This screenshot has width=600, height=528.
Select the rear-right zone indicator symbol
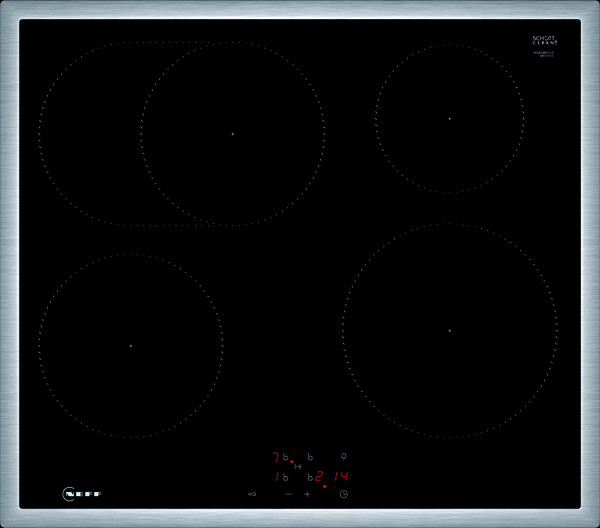pos(310,457)
